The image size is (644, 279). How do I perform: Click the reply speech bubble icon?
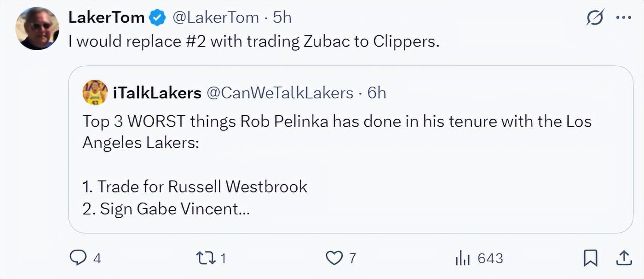[x=78, y=258]
